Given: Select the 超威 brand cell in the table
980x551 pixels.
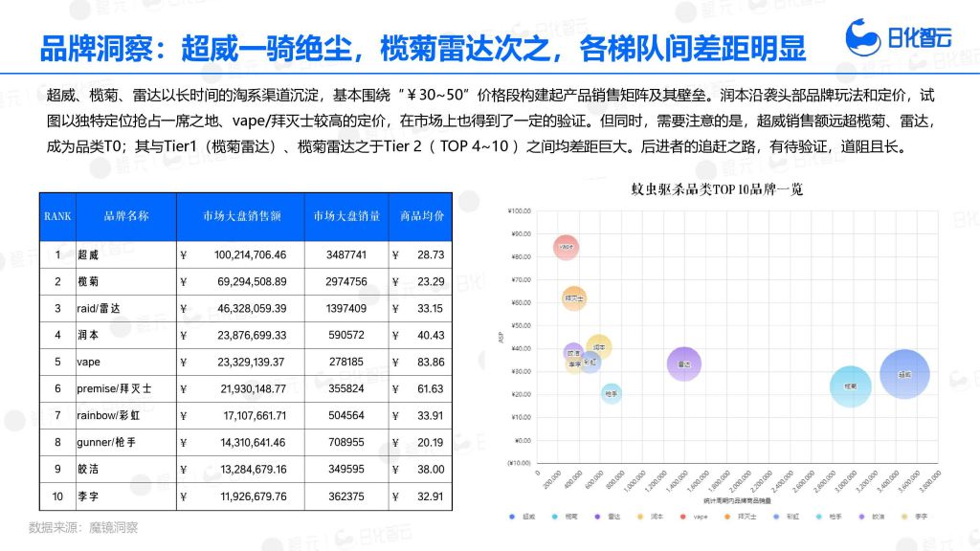Looking at the screenshot, I should coord(125,254).
